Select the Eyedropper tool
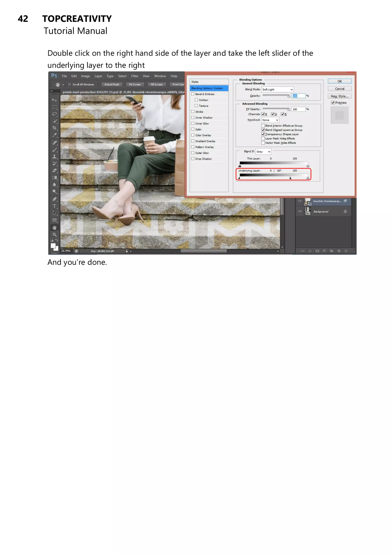 [55, 135]
